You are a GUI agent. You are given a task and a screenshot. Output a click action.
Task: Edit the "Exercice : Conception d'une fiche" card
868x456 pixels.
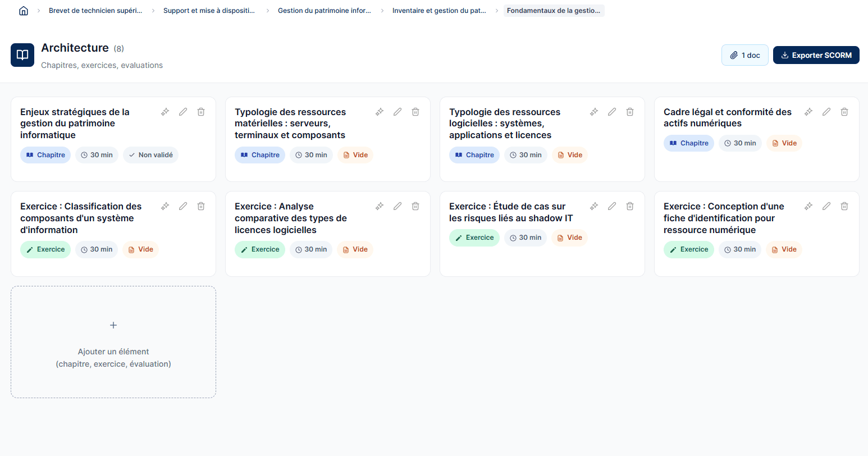click(826, 206)
